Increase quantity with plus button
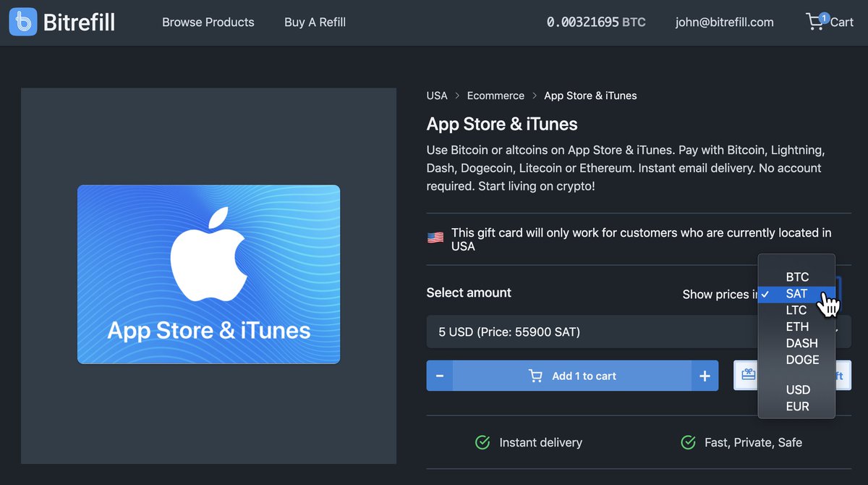The image size is (868, 485). (x=705, y=376)
